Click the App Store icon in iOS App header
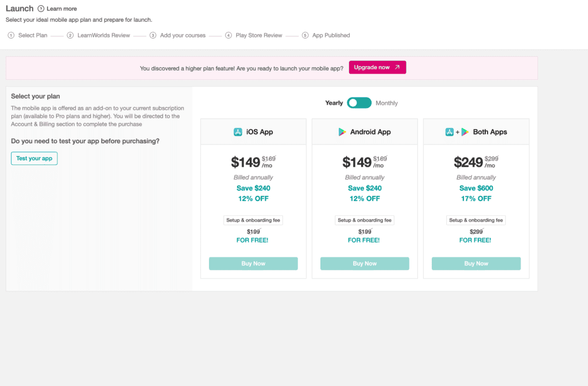Screen dimensions: 588x386 238,132
